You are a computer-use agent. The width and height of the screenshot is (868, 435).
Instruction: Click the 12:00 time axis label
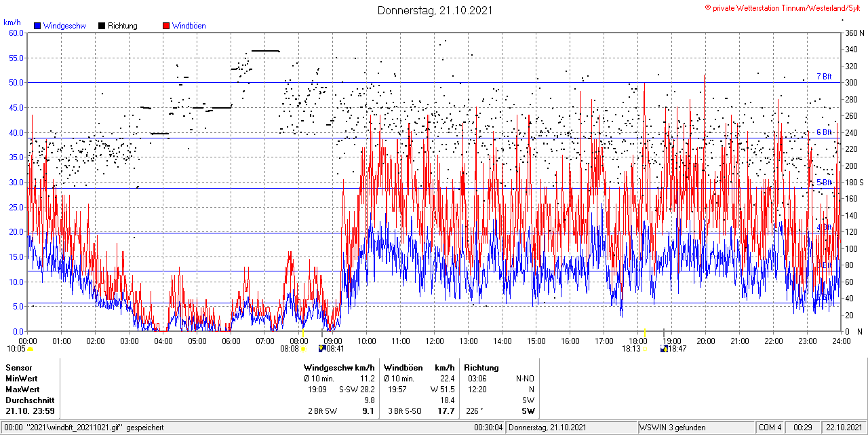[x=434, y=341]
